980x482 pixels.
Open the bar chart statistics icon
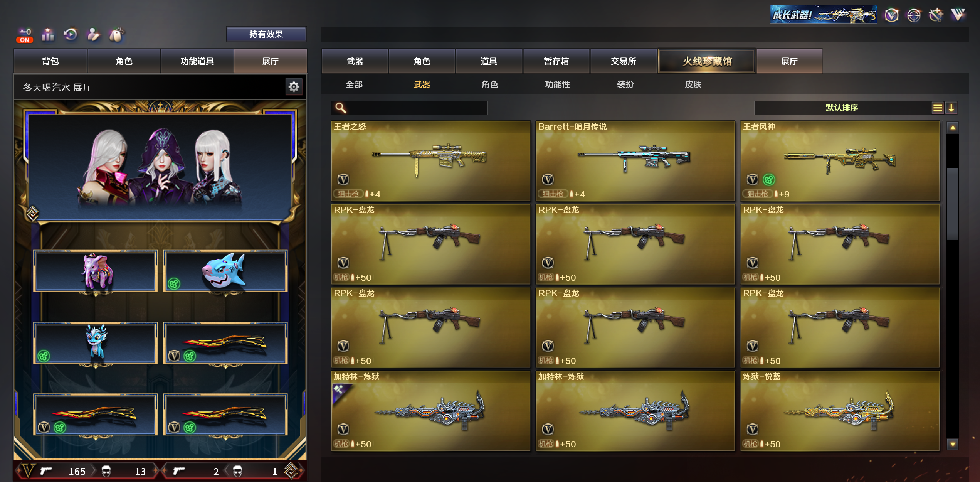[x=48, y=35]
